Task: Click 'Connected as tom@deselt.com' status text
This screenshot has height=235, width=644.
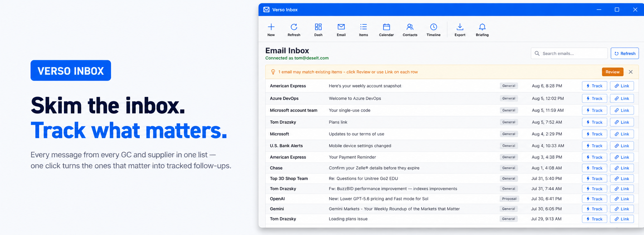Action: 297,58
